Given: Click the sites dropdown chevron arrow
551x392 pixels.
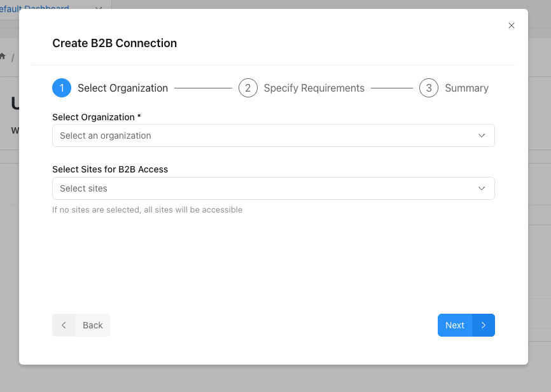Looking at the screenshot, I should [x=482, y=188].
